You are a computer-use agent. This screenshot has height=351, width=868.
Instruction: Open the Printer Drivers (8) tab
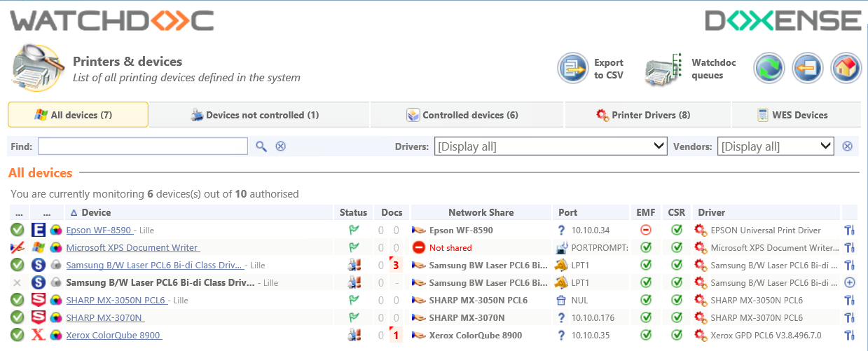(647, 115)
